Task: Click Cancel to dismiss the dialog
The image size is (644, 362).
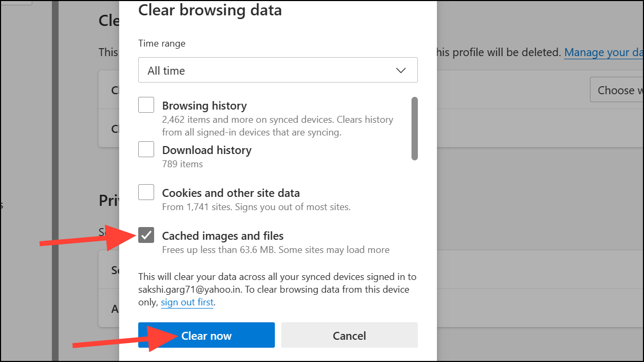Action: 349,335
